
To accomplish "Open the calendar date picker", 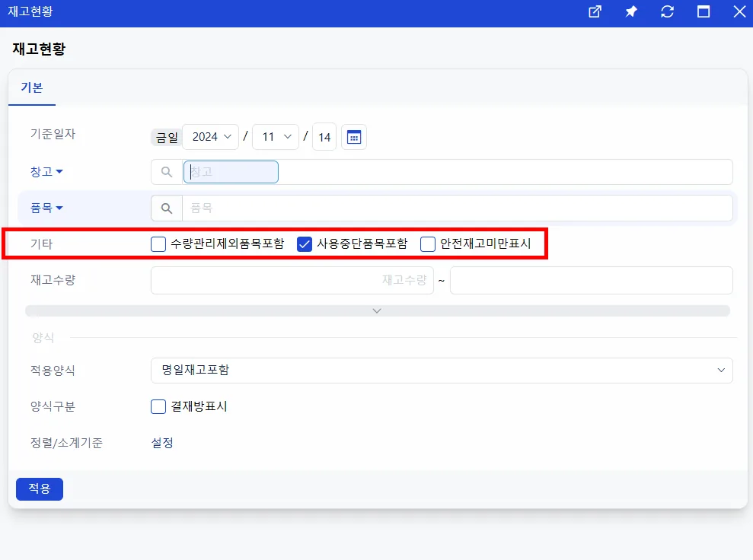I will click(x=354, y=137).
